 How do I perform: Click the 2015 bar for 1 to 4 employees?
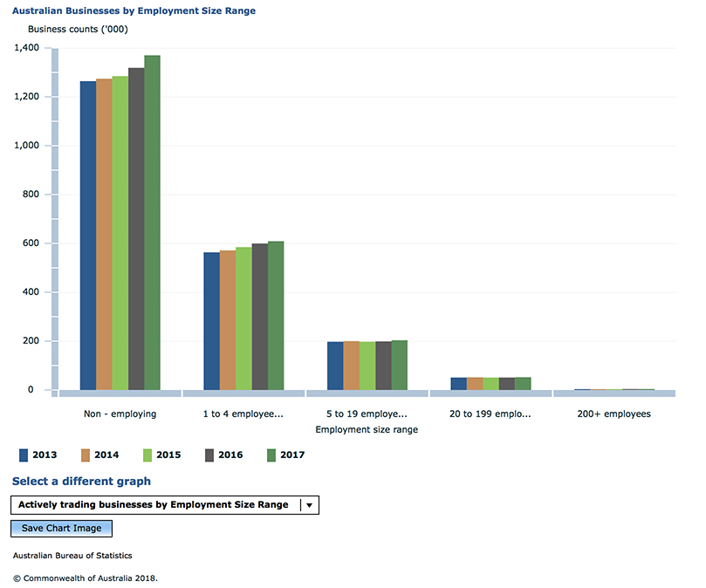[244, 318]
